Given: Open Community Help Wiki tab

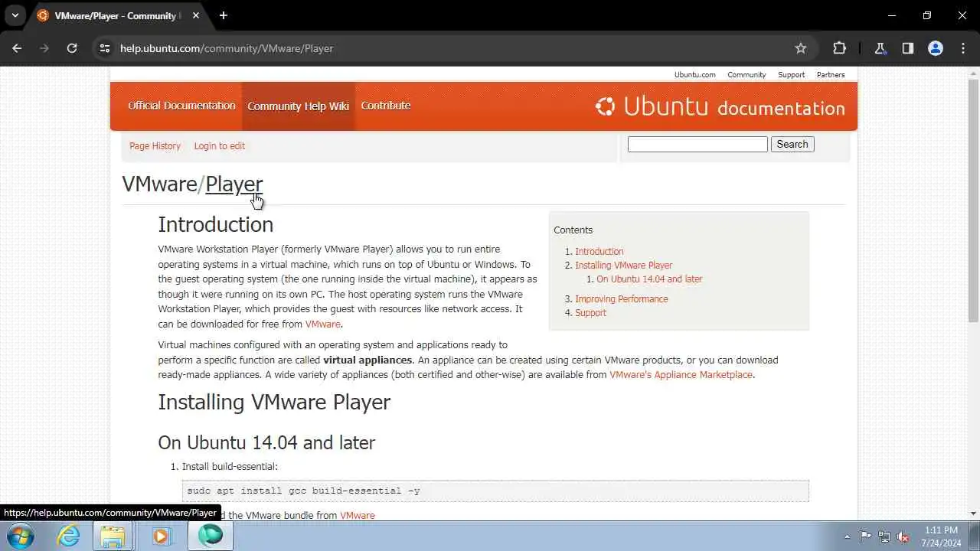Looking at the screenshot, I should pos(298,106).
